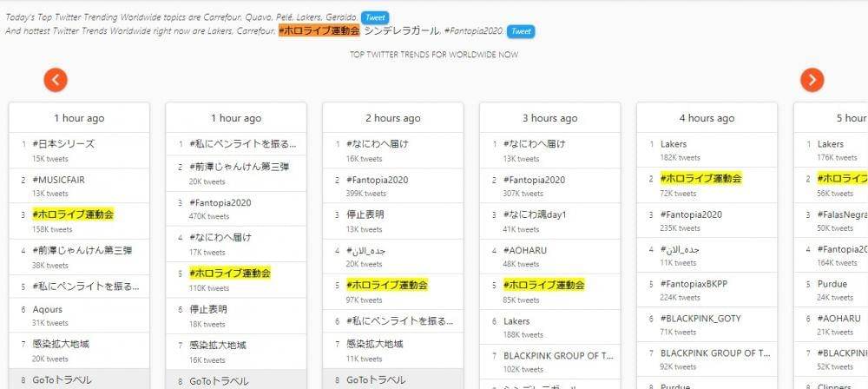
Task: Click the right orange next arrow
Action: (x=812, y=80)
